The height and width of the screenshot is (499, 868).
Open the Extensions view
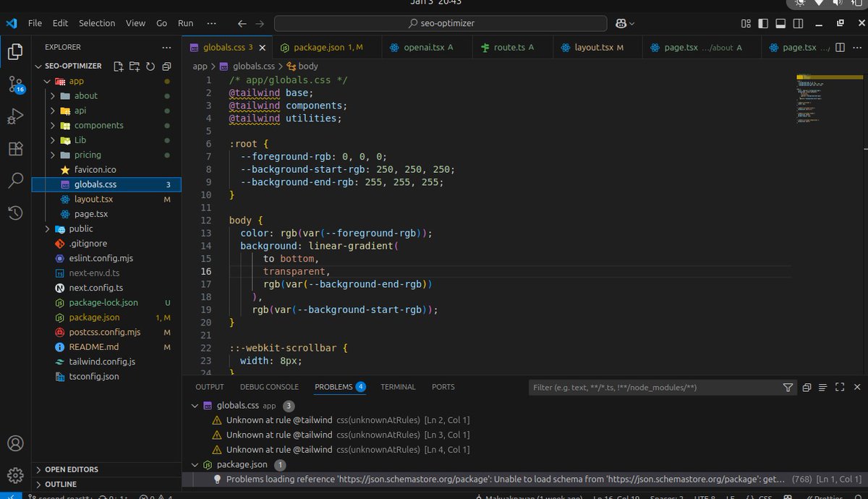15,148
